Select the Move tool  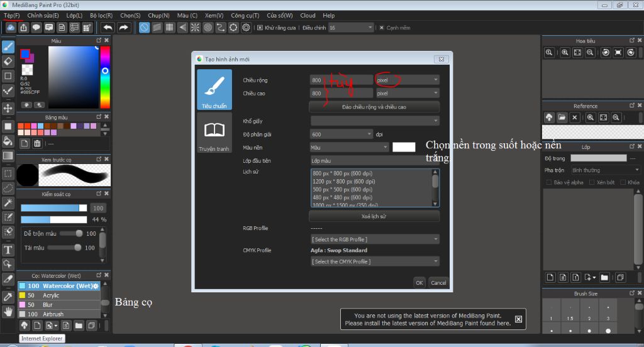8,108
